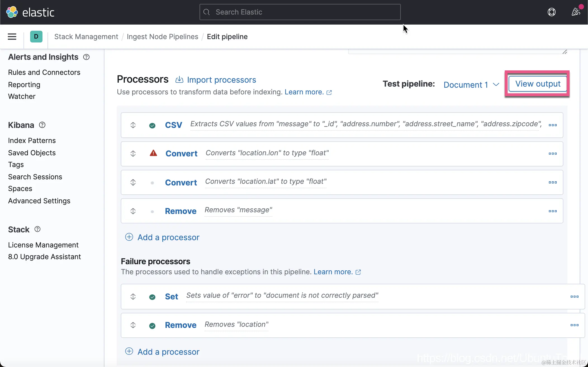The image size is (588, 367).
Task: Click the CSV processor drag handle
Action: point(133,125)
